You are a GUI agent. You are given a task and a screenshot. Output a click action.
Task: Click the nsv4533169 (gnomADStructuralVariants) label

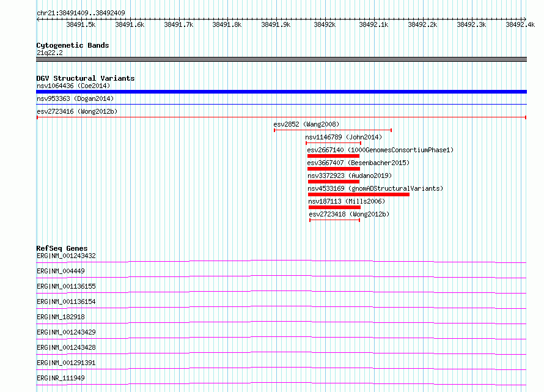point(375,188)
